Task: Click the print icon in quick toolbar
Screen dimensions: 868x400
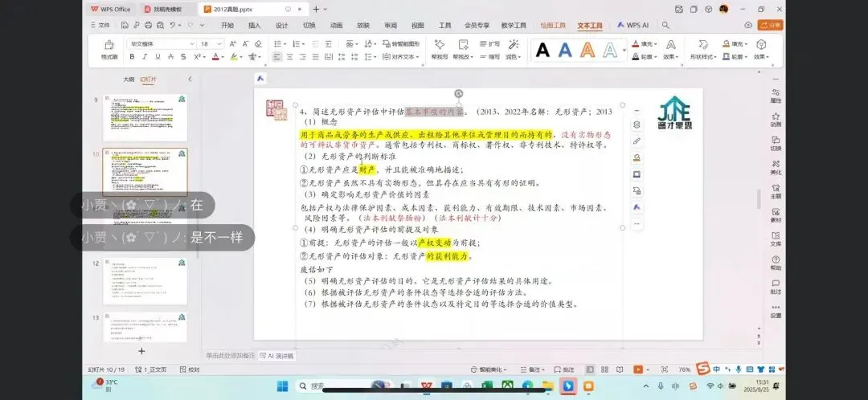Action: [149, 26]
